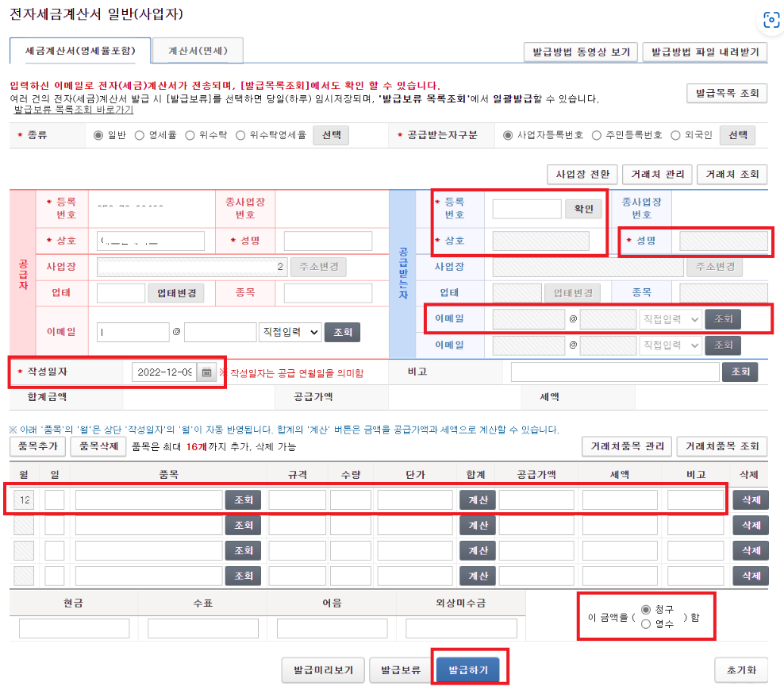Open recipient second email domain dropdown
The height and width of the screenshot is (694, 784).
(670, 345)
